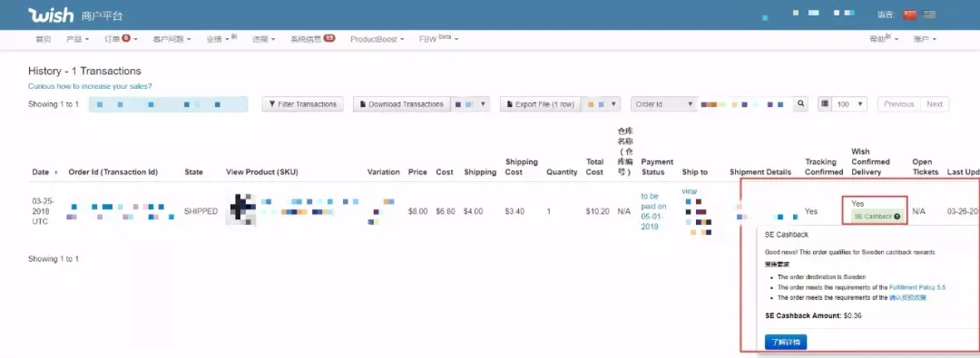Expand the 账户 account menu

925,39
